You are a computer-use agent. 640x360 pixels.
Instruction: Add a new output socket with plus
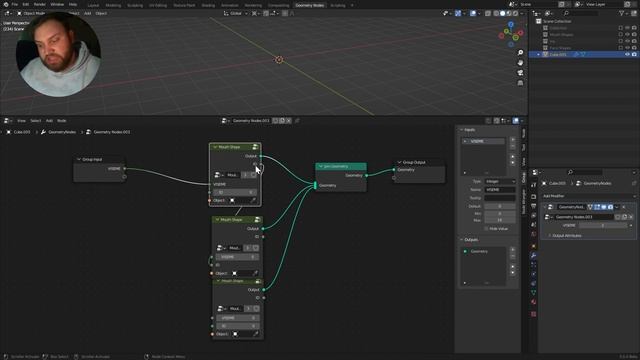(513, 249)
